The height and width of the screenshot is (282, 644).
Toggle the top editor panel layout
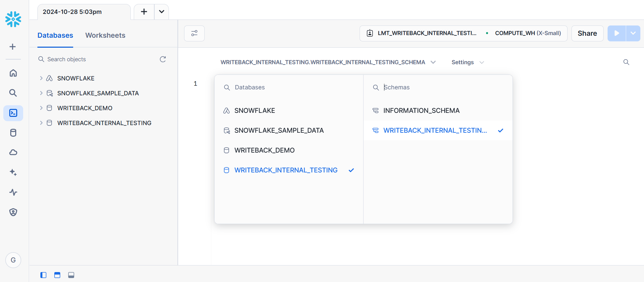[57, 275]
